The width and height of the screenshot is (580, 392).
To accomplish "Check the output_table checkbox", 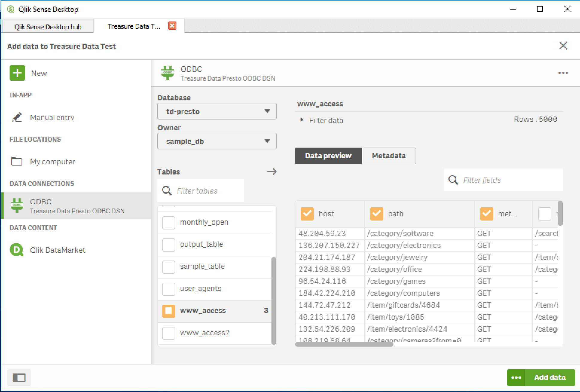I will [x=169, y=245].
